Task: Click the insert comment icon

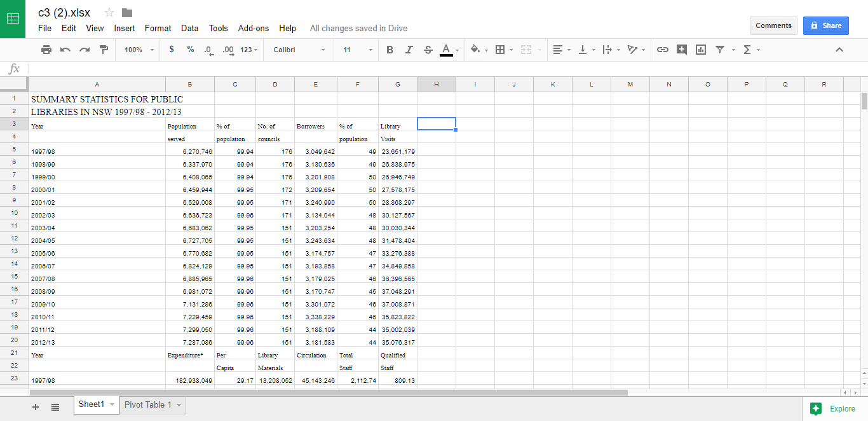Action: pyautogui.click(x=682, y=50)
